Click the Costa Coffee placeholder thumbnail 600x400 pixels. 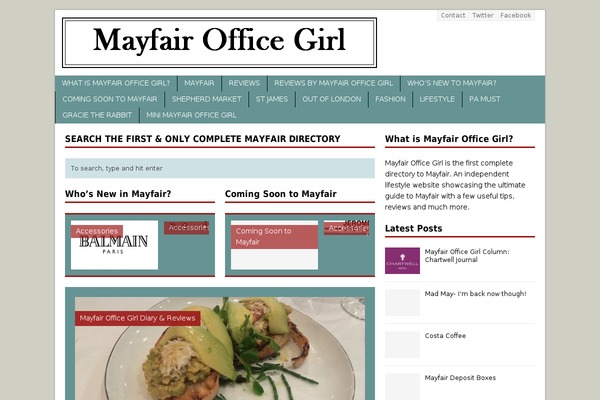coord(402,344)
